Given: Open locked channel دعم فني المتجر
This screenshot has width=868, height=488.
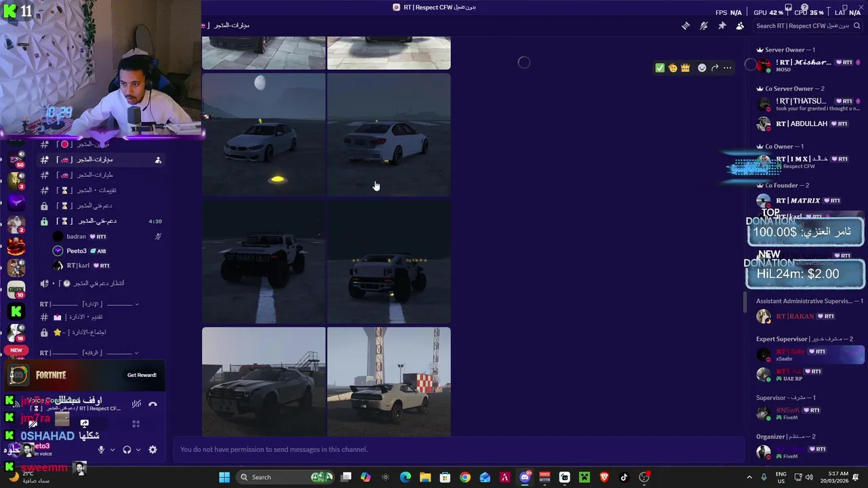Looking at the screenshot, I should tap(102, 206).
